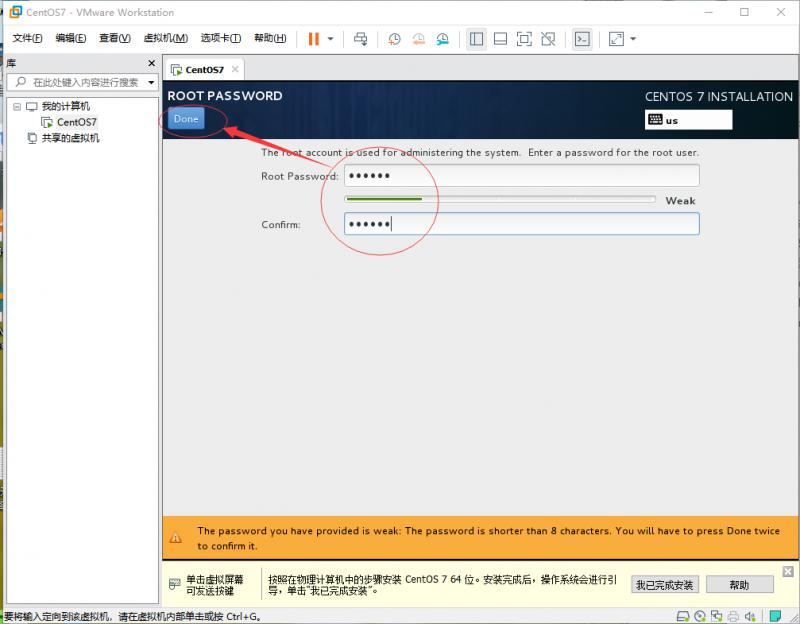Click the blue Done button
Viewport: 800px width, 624px height.
pos(186,119)
